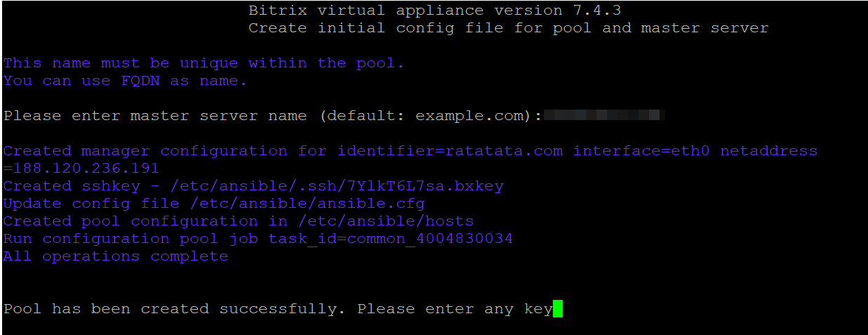Click 'You can use FQDN as name' text
The image size is (868, 335).
coord(125,81)
